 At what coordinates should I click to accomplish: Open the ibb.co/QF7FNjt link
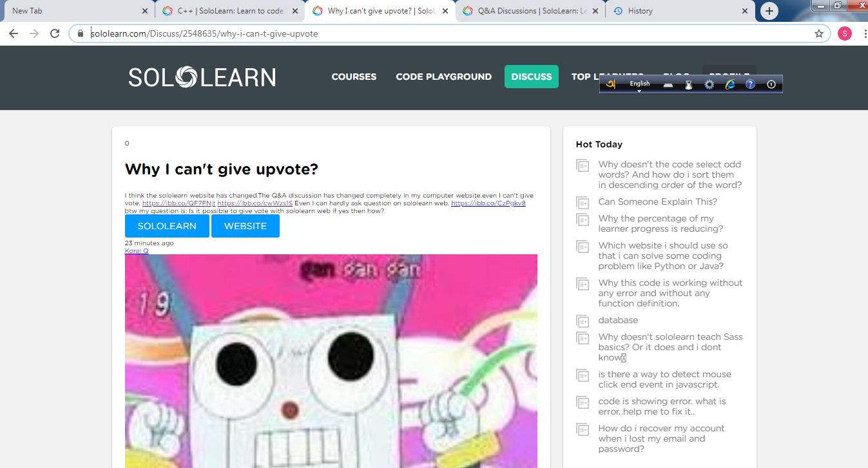(178, 203)
